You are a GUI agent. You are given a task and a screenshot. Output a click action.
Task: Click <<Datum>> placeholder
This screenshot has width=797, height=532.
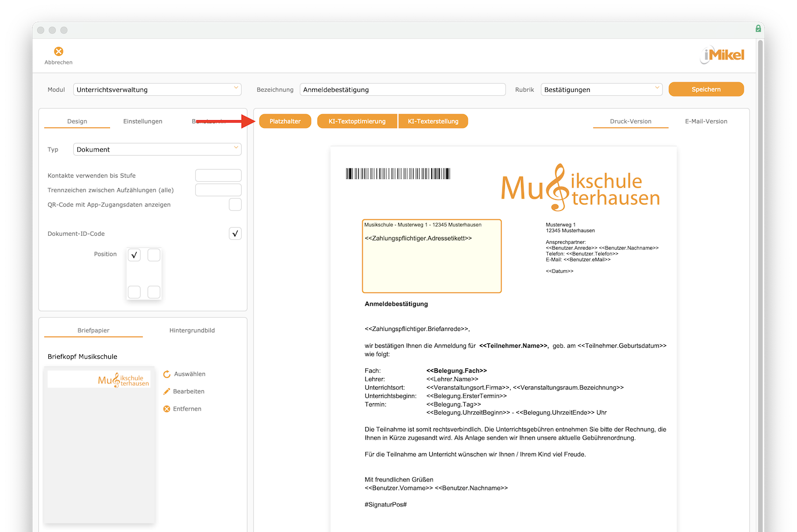(559, 271)
